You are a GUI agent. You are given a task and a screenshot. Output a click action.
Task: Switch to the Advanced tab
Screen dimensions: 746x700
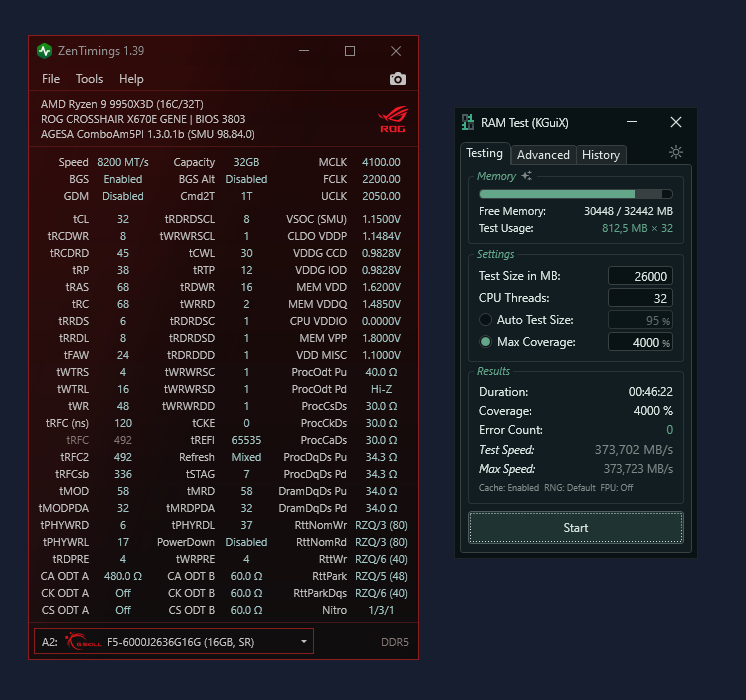tap(543, 155)
